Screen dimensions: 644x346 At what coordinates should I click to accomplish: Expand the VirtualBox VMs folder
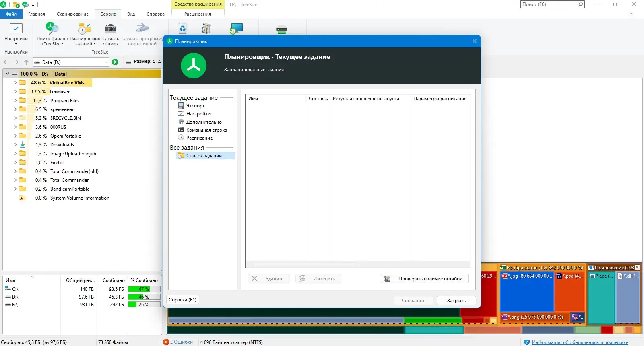(x=15, y=83)
